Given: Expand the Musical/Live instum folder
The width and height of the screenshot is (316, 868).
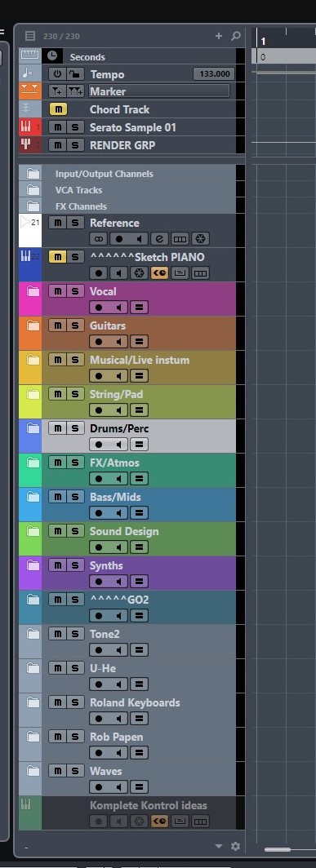Looking at the screenshot, I should click(33, 360).
